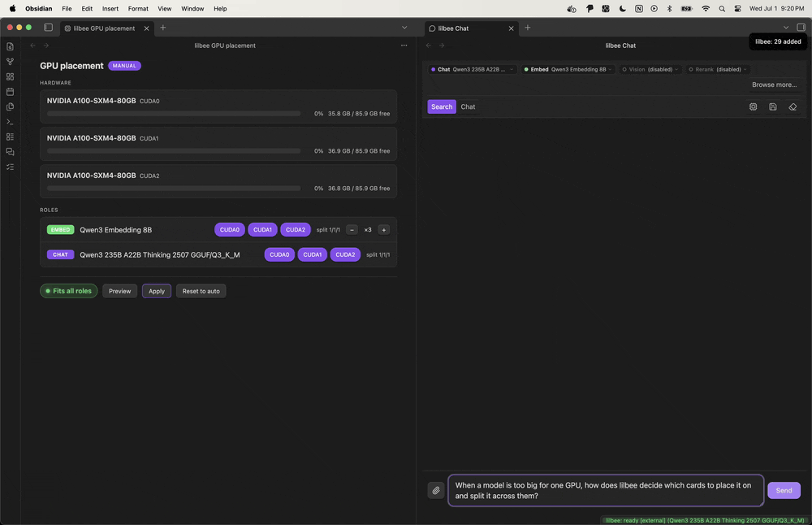Viewport: 812px width, 525px height.
Task: Open graph view from the ribbon
Action: 10,62
